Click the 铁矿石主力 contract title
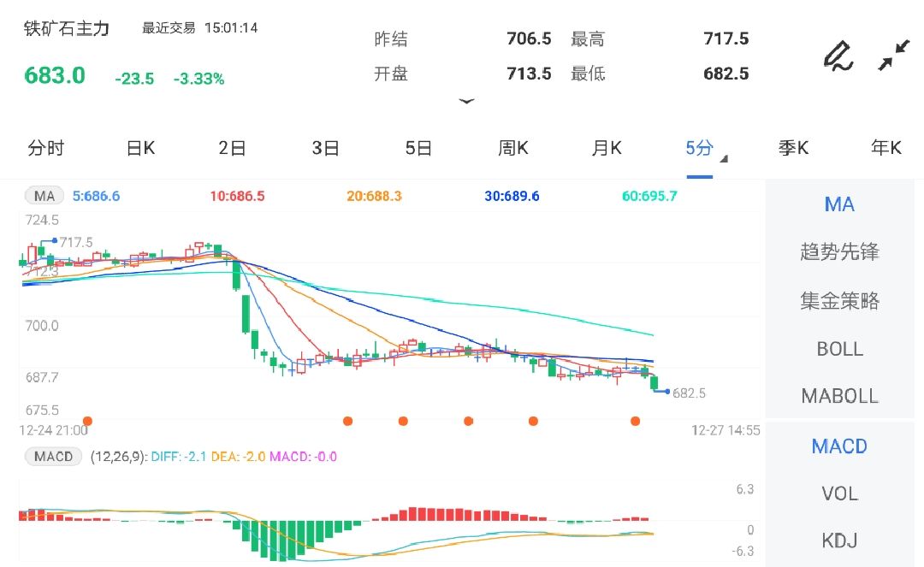924x567 pixels. click(x=67, y=28)
